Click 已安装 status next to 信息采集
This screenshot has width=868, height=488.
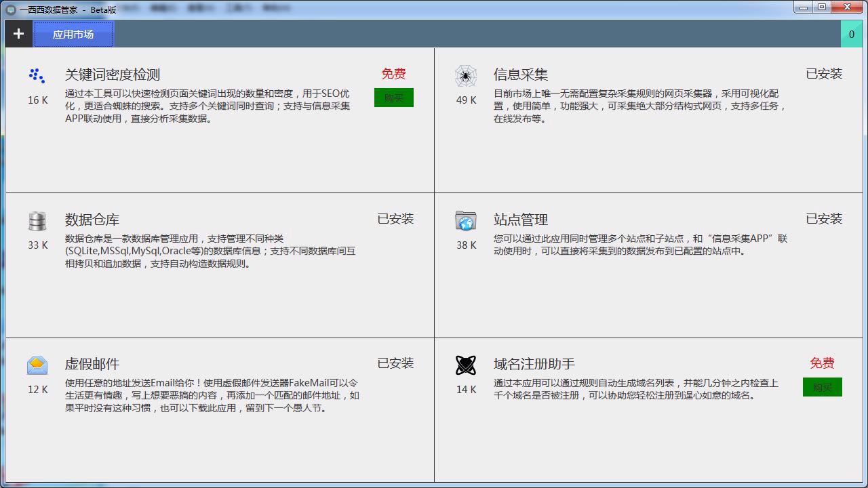824,74
